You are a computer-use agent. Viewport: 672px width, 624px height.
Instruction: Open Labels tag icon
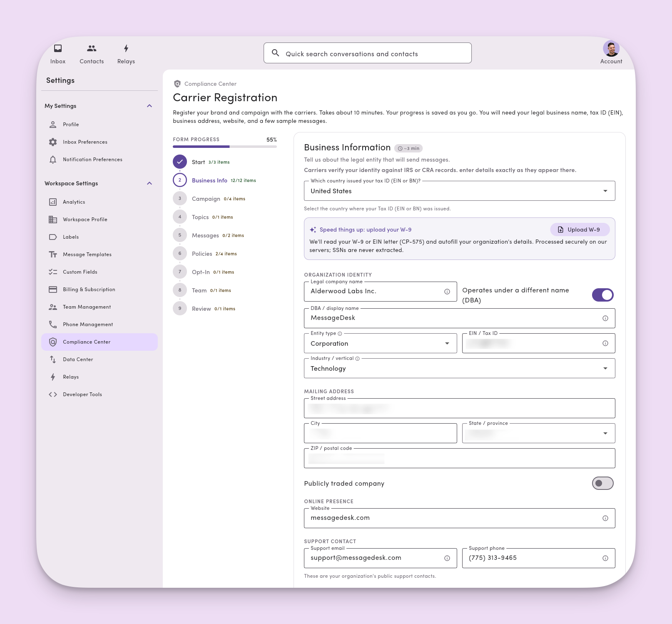pos(53,237)
